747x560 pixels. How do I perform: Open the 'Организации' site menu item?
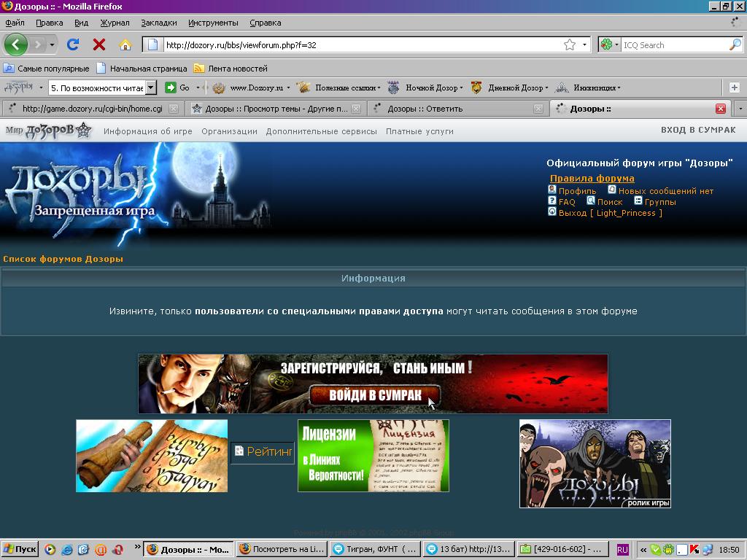coord(229,131)
